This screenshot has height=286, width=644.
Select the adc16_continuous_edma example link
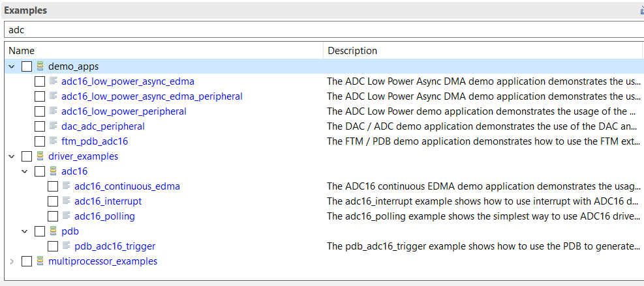pyautogui.click(x=127, y=186)
